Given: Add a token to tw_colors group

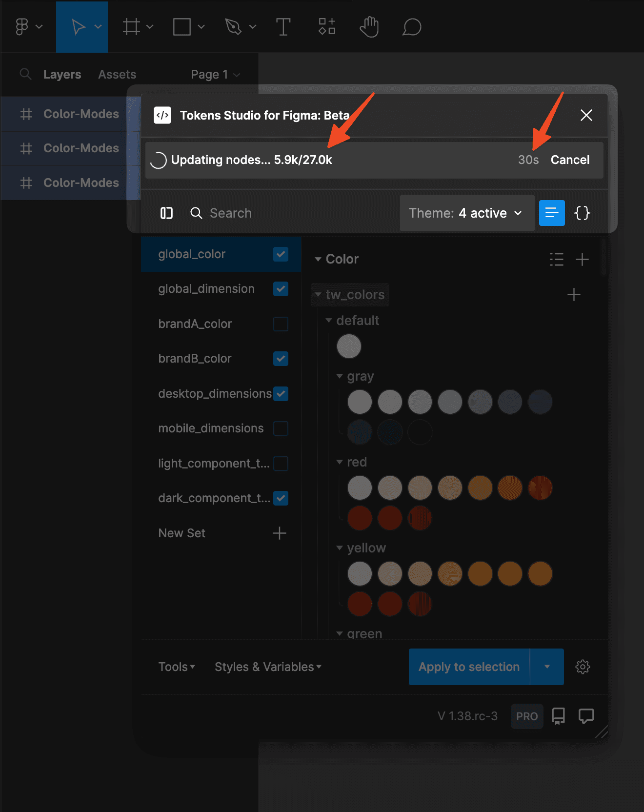Looking at the screenshot, I should tap(574, 295).
